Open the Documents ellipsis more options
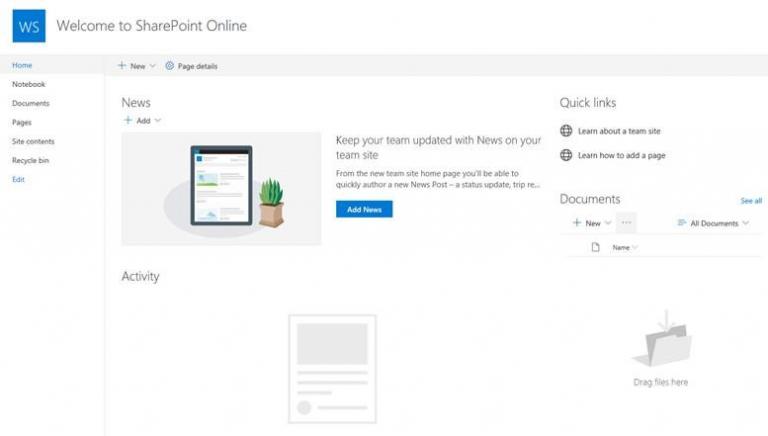Viewport: 768px width, 436px height. coord(627,223)
